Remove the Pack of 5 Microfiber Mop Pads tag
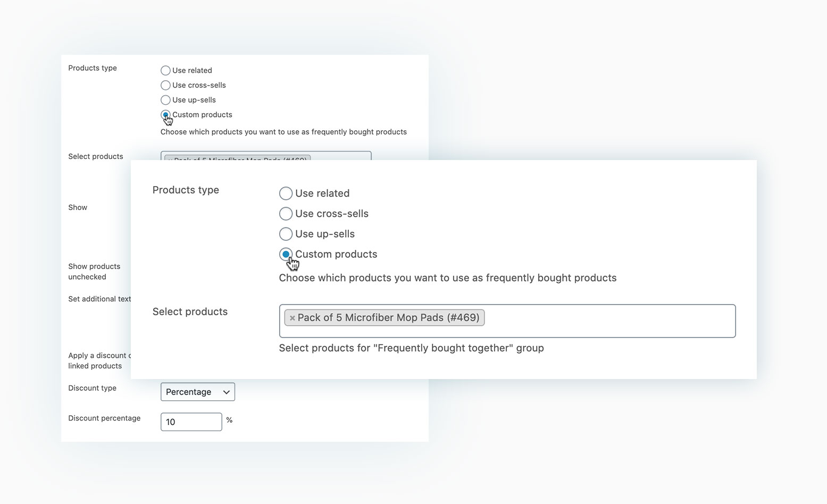Viewport: 827px width, 504px height. pyautogui.click(x=292, y=318)
